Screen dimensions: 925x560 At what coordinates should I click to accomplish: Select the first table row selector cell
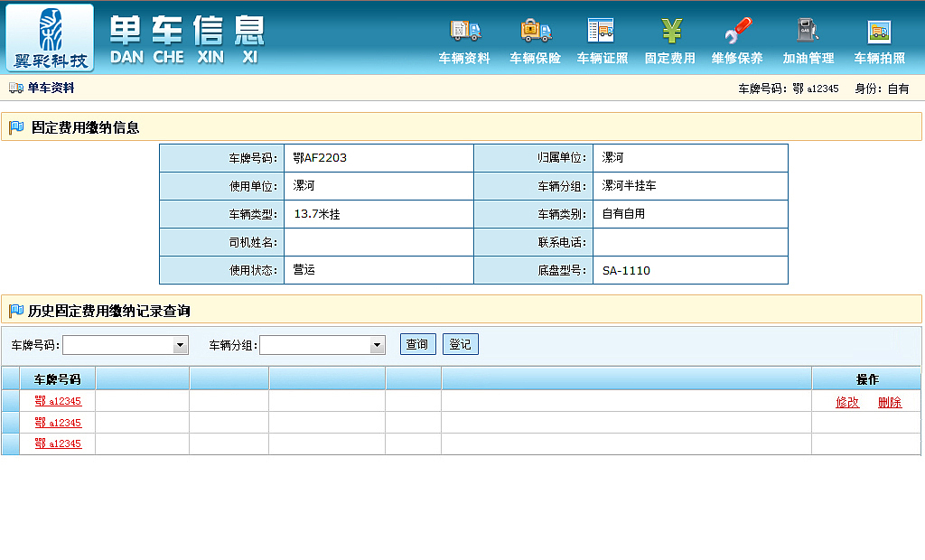click(11, 401)
